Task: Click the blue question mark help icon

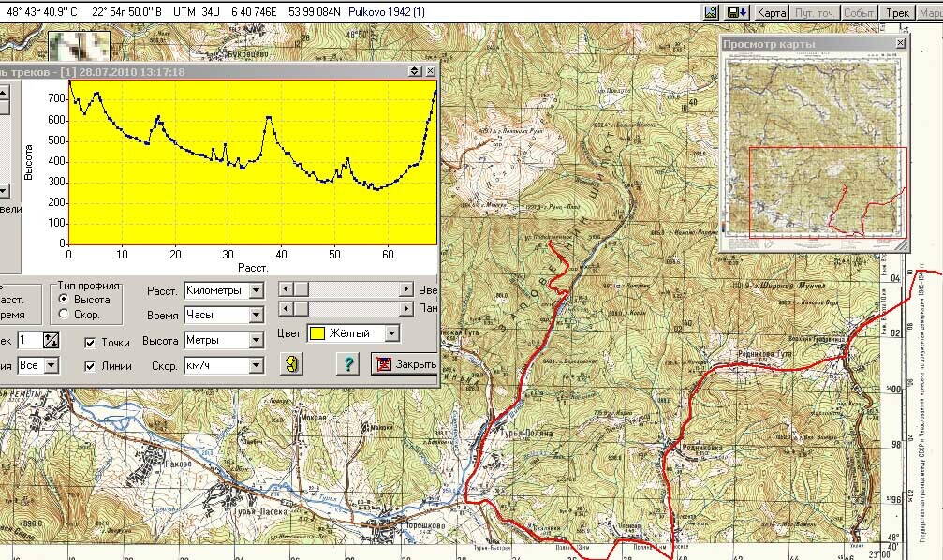Action: pos(347,364)
